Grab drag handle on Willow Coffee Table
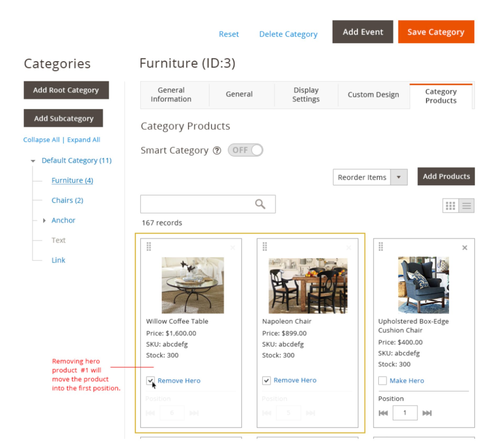This screenshot has width=483, height=448. click(149, 247)
